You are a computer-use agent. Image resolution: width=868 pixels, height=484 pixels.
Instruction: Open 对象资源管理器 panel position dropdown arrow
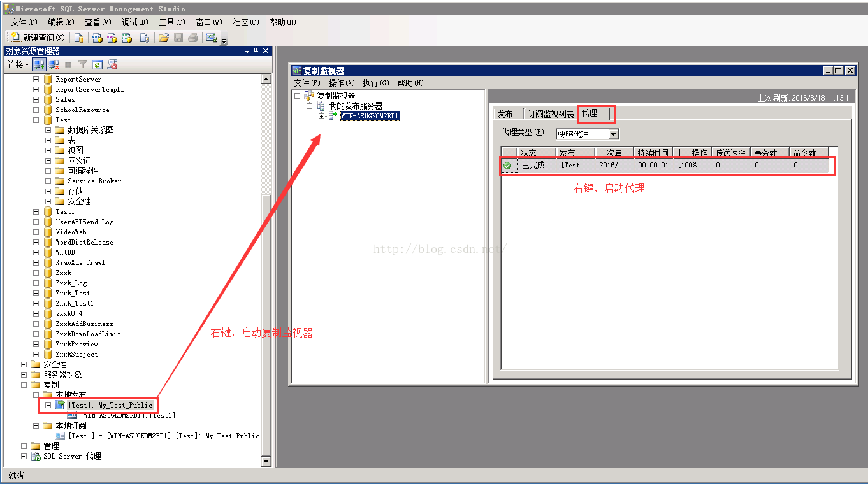point(247,51)
